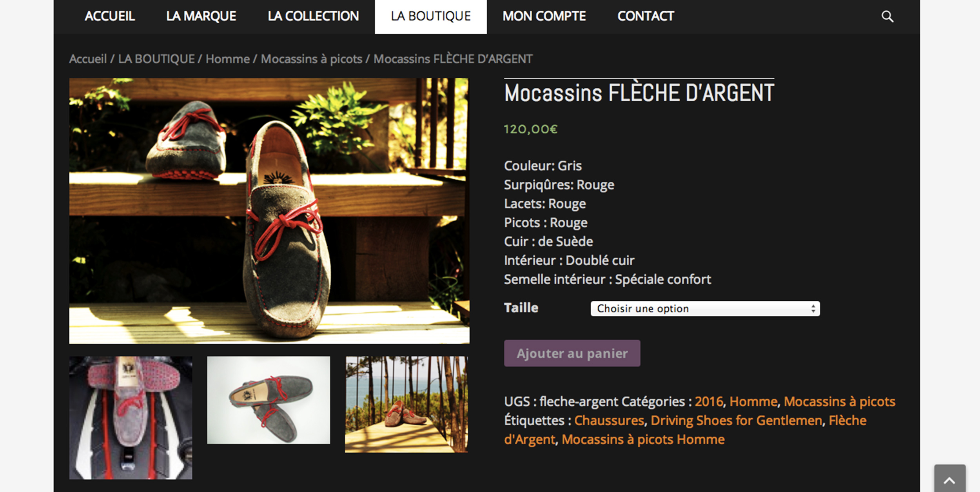
Task: Click the scroll-to-top arrow button
Action: coord(949,479)
